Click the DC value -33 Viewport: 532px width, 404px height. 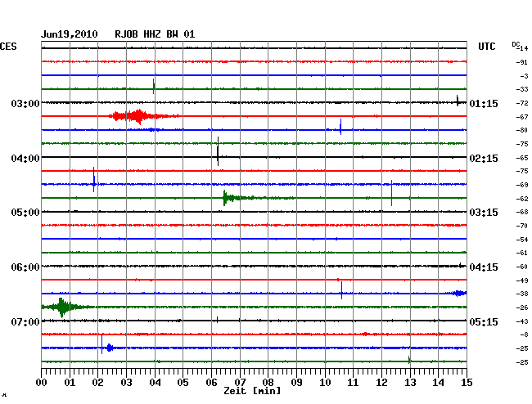click(522, 89)
